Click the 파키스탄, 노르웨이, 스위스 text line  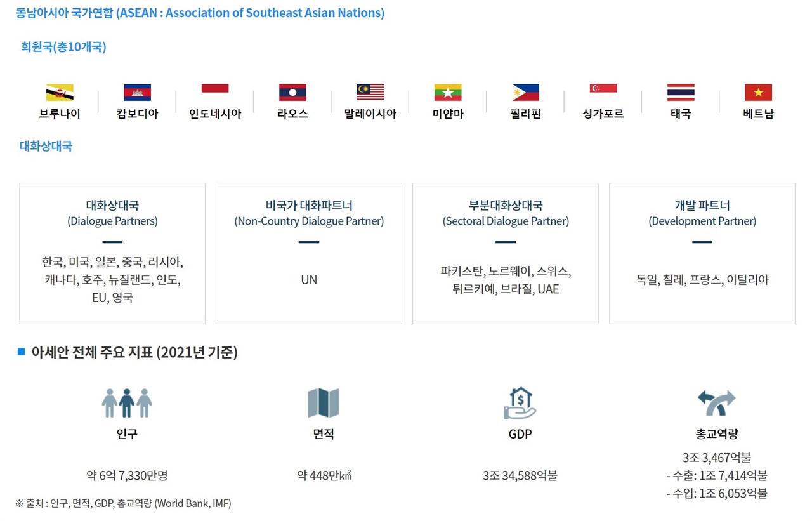pos(506,272)
